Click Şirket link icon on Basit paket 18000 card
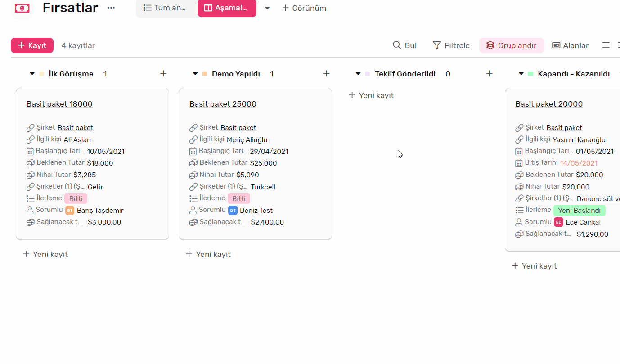The height and width of the screenshot is (364, 620). 30,128
